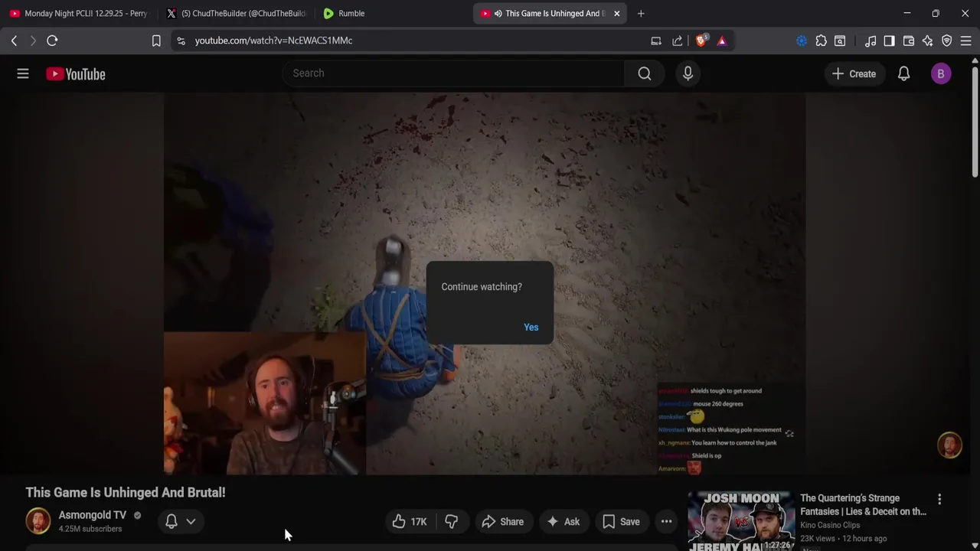Click the magnifier search button
Image resolution: width=980 pixels, height=551 pixels.
coord(645,73)
